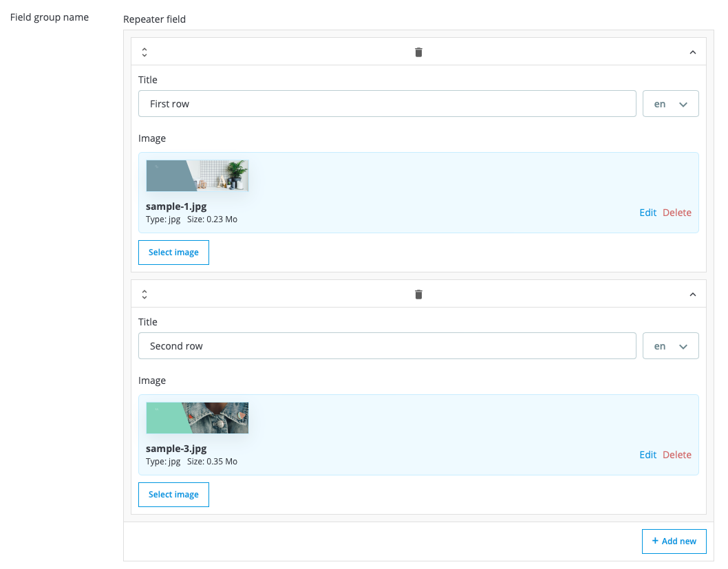Image resolution: width=728 pixels, height=569 pixels.
Task: Collapse the First row repeater item
Action: click(x=693, y=52)
